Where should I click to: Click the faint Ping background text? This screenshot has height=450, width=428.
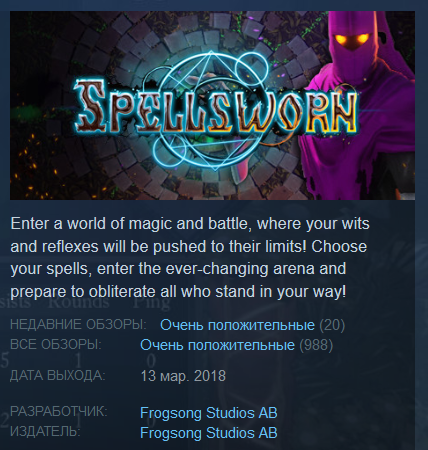[152, 303]
